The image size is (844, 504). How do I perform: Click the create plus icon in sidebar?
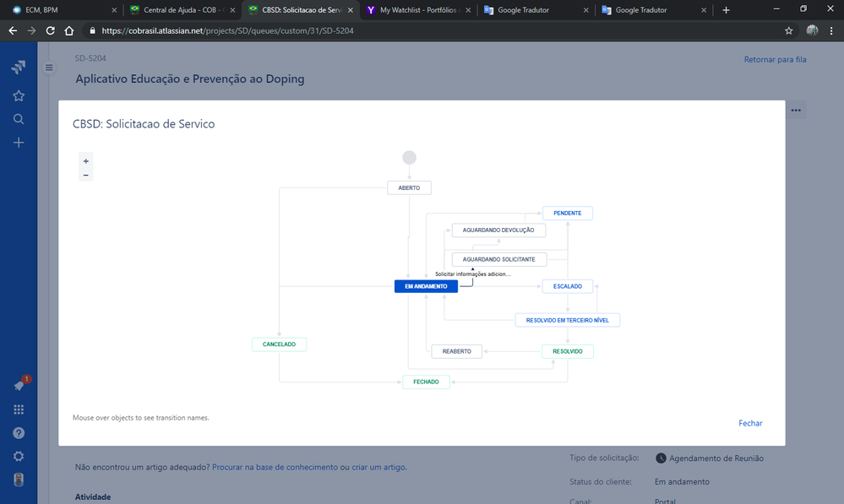[19, 143]
